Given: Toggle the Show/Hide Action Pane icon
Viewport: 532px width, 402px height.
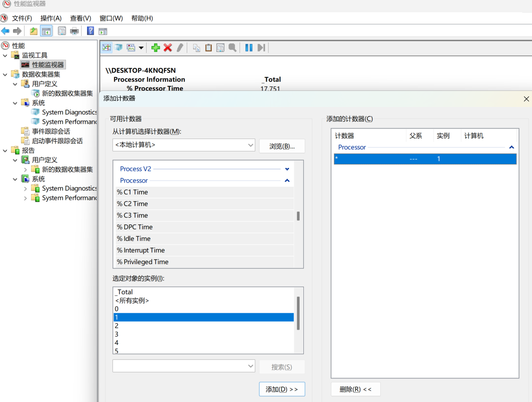Looking at the screenshot, I should point(103,31).
